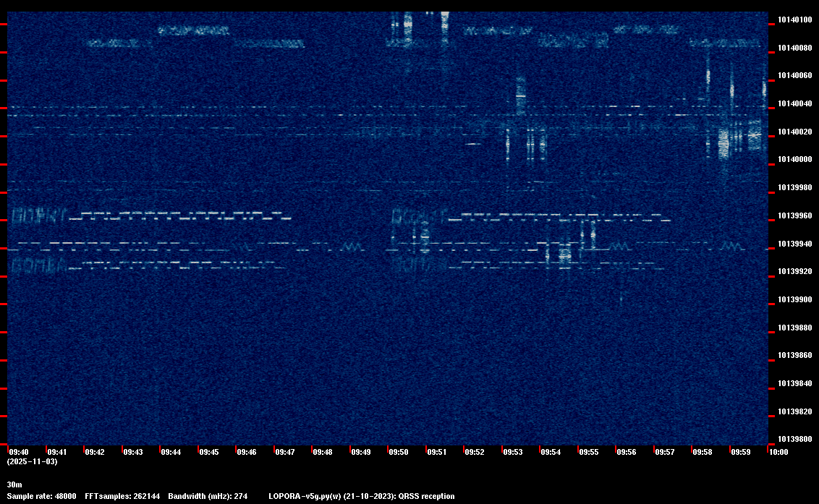This screenshot has height=504, width=819.
Task: Click the 10139860 frequency label
Action: [795, 356]
